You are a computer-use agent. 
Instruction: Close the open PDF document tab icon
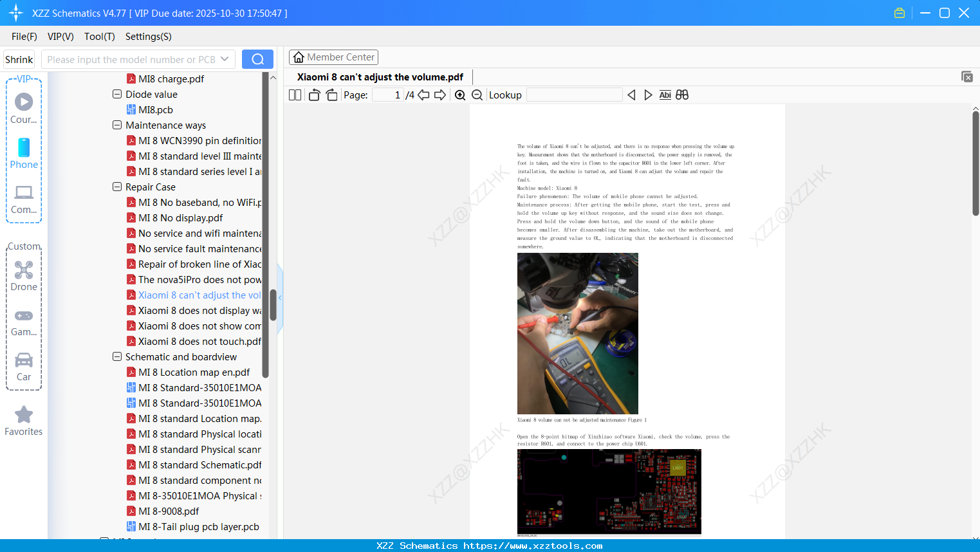966,77
